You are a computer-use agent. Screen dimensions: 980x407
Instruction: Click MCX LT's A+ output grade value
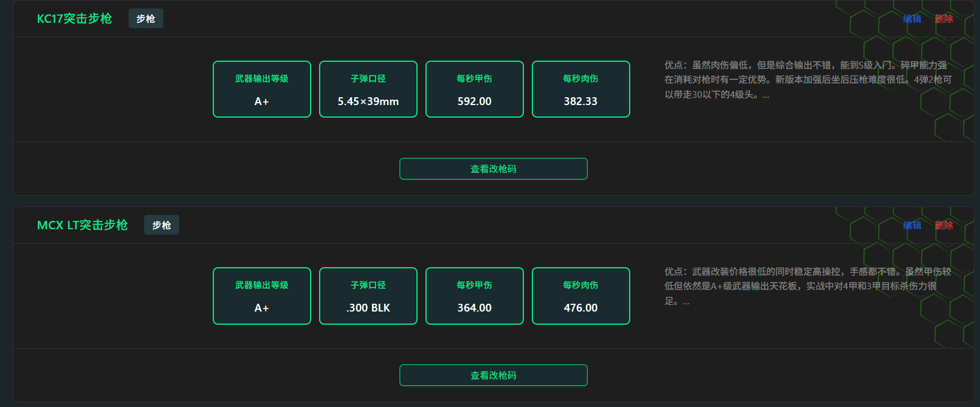[x=262, y=308]
